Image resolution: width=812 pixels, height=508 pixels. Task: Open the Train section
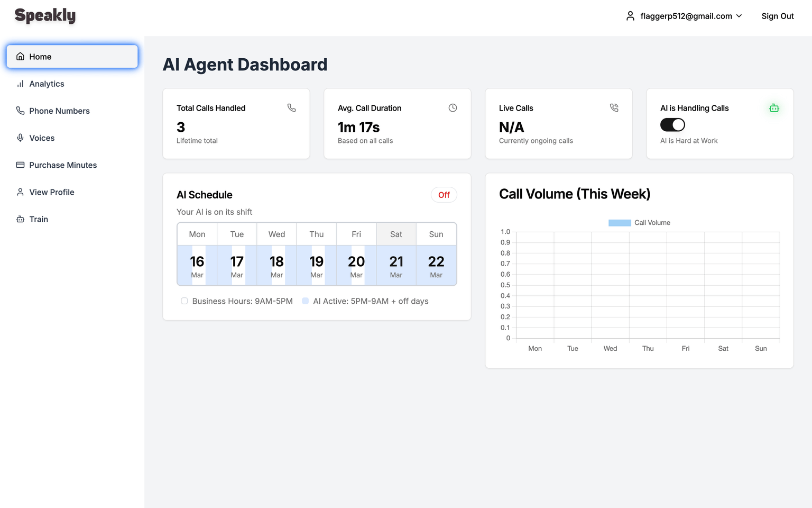(x=72, y=219)
